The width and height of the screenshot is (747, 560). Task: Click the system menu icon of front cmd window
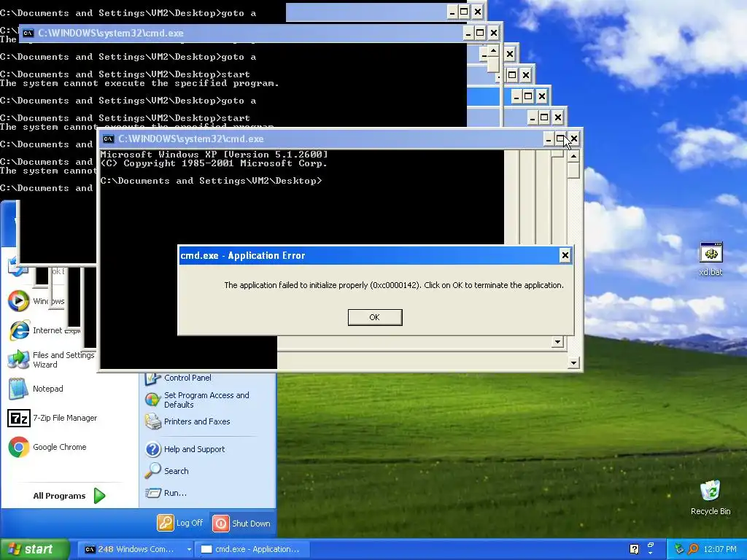tap(108, 139)
